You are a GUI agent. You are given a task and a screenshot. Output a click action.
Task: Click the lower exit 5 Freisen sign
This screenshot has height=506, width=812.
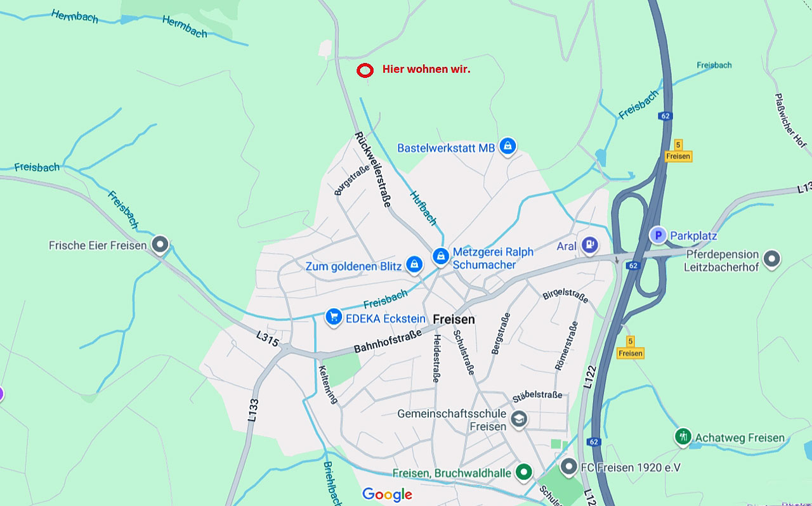click(x=631, y=347)
